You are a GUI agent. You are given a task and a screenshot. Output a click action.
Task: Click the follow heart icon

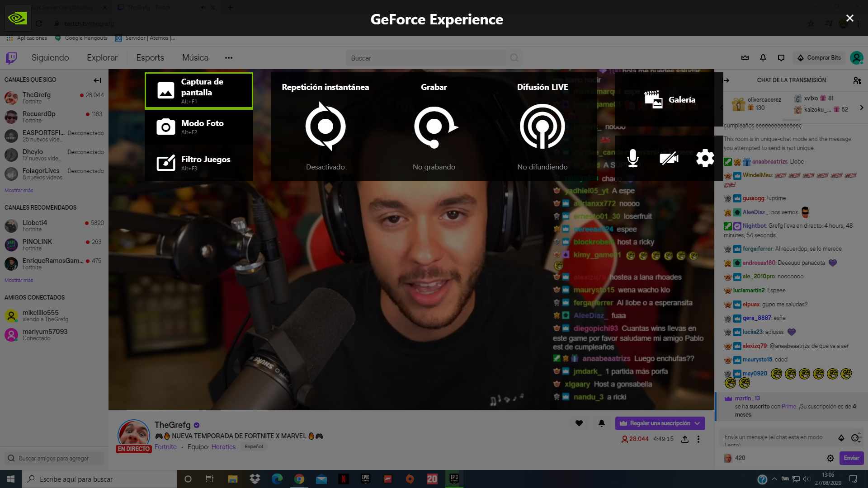tap(579, 423)
